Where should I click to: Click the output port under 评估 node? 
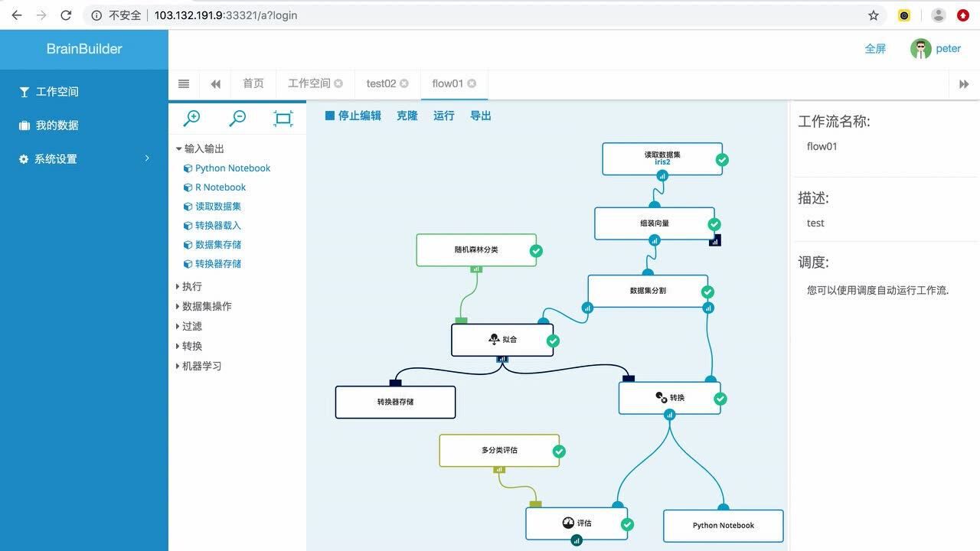[577, 540]
